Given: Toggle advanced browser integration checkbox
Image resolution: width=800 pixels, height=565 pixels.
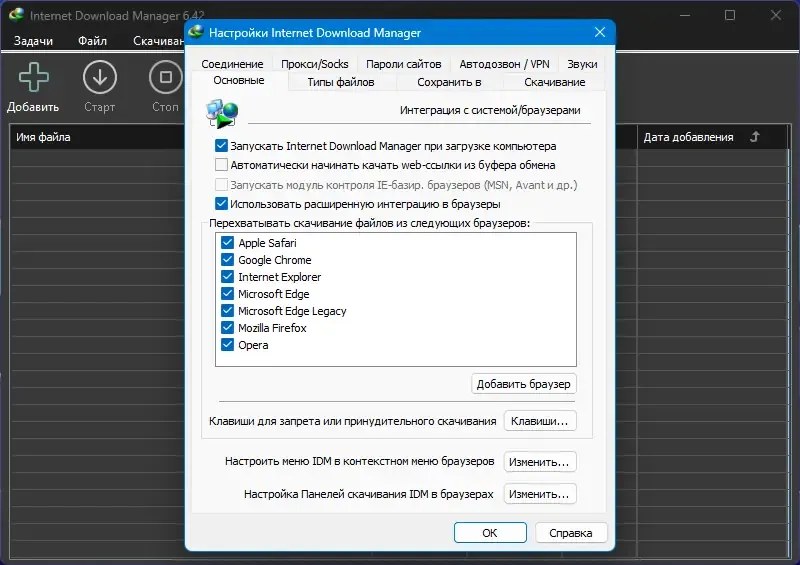Looking at the screenshot, I should click(x=221, y=204).
